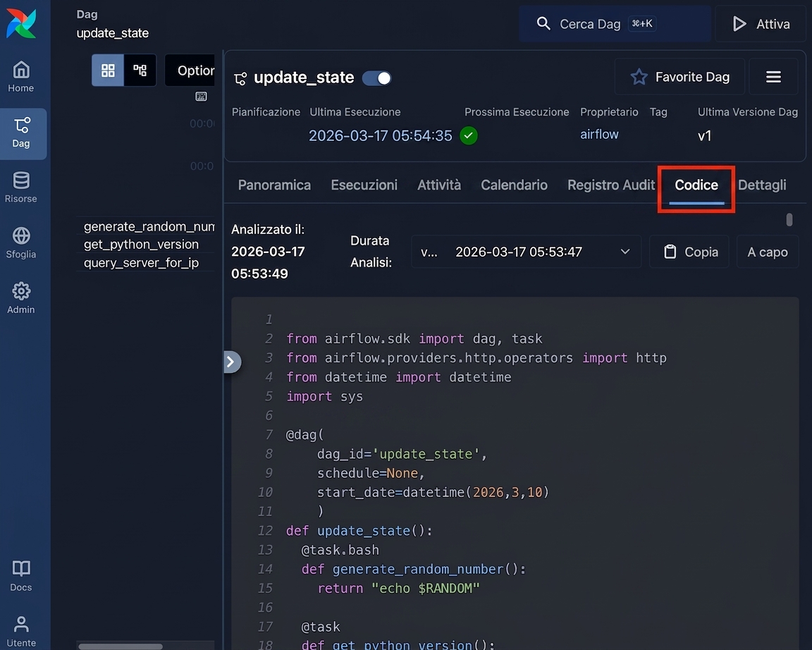Click the magnifier icon in search
The height and width of the screenshot is (650, 812).
click(543, 23)
